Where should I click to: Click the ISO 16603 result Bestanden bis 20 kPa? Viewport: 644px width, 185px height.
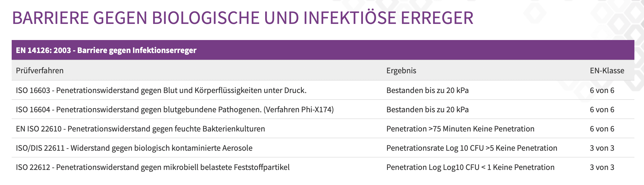[427, 90]
